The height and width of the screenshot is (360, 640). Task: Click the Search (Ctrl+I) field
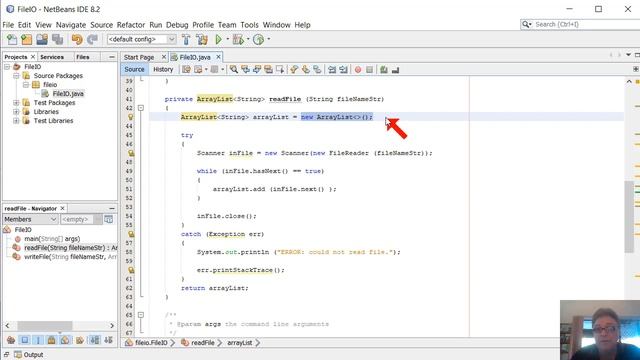pyautogui.click(x=581, y=24)
